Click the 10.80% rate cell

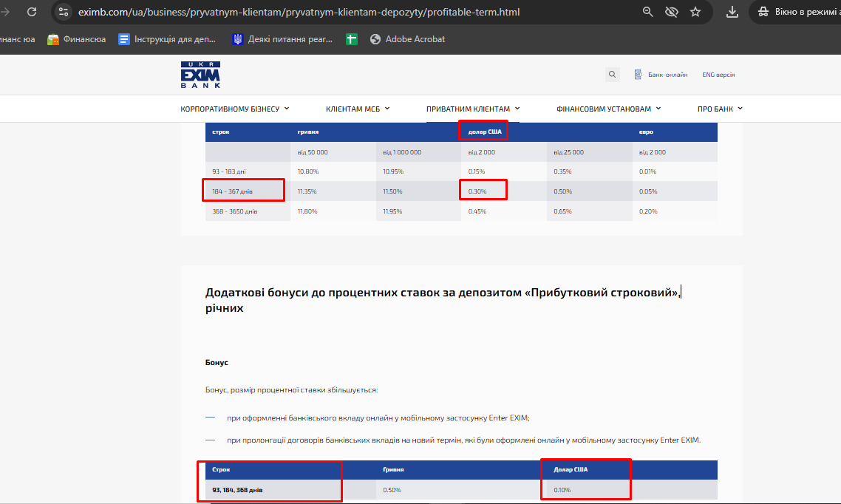308,171
